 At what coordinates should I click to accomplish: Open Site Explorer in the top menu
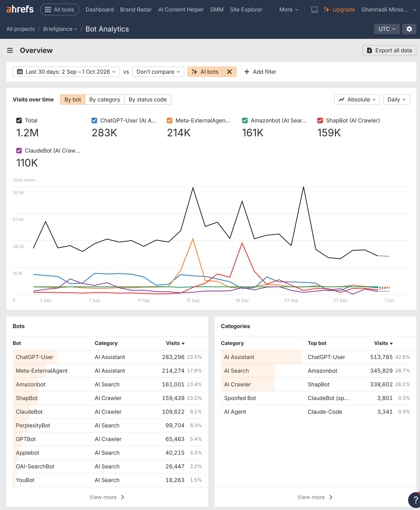[246, 10]
